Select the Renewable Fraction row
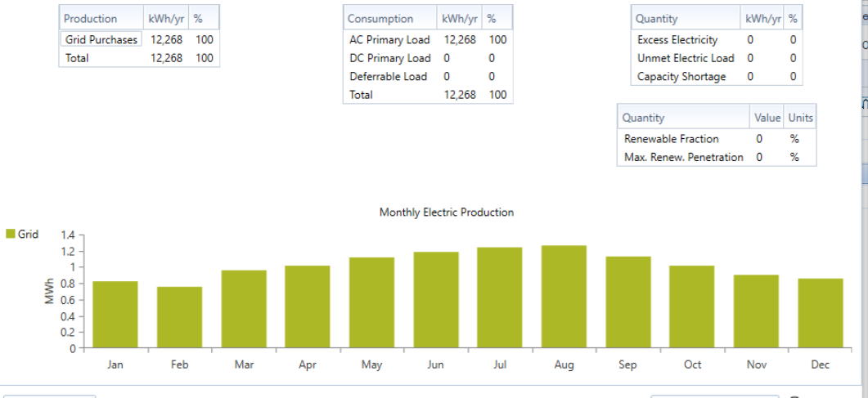Viewport: 868px width, 398px height. click(x=717, y=139)
